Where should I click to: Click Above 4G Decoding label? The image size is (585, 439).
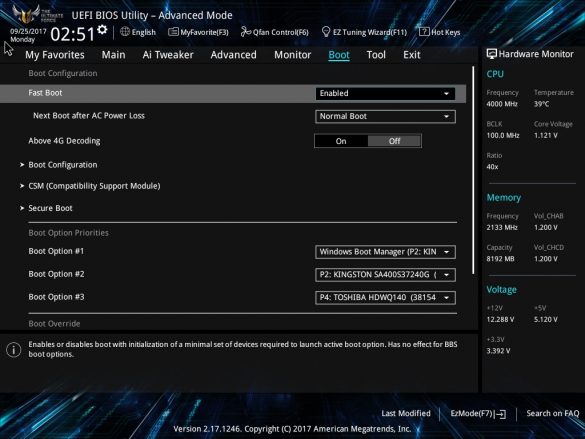(64, 141)
